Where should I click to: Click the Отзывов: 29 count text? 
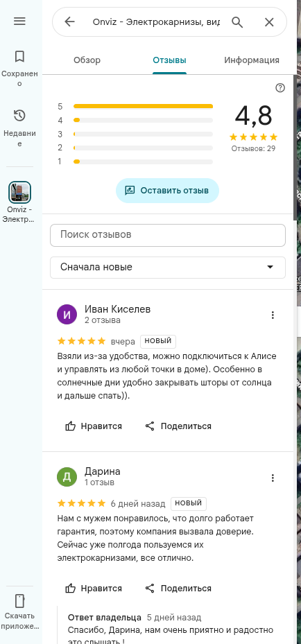coord(253,148)
